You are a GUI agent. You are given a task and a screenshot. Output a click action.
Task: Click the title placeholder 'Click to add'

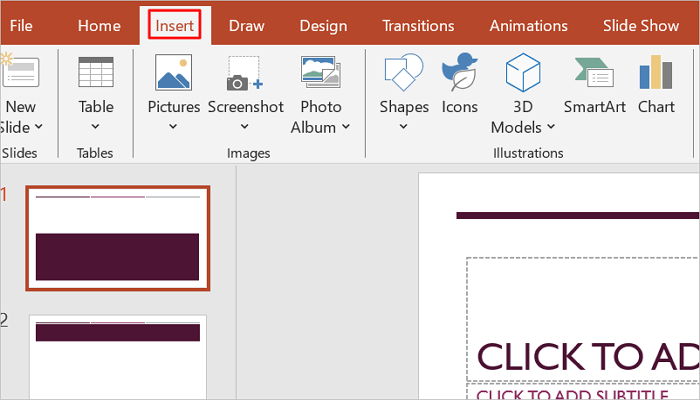pos(583,319)
